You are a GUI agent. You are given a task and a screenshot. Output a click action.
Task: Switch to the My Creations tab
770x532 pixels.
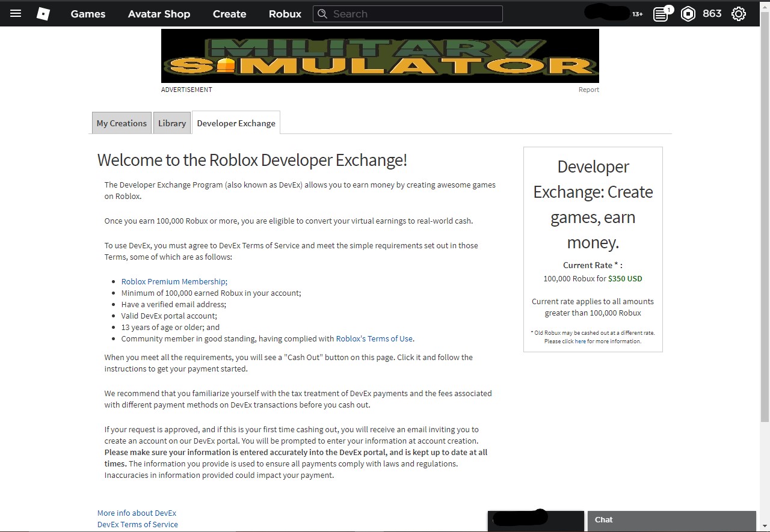click(122, 123)
